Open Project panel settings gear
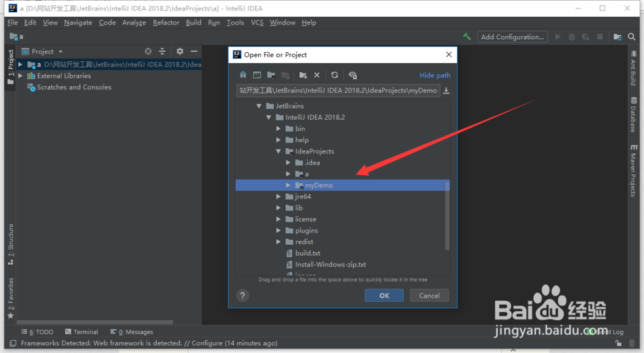The height and width of the screenshot is (353, 644). click(x=180, y=52)
